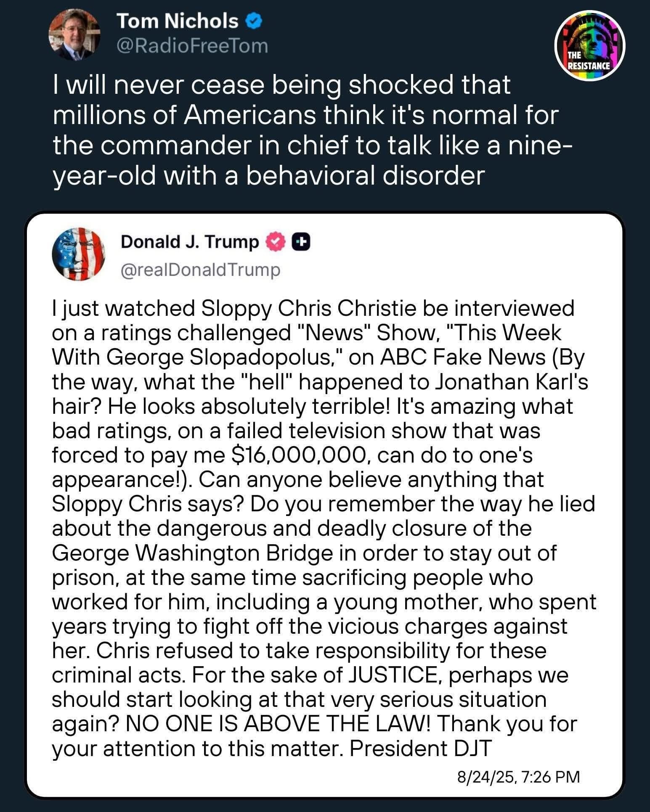
Task: Visit the @RadioFreeTom handle
Action: pos(192,45)
